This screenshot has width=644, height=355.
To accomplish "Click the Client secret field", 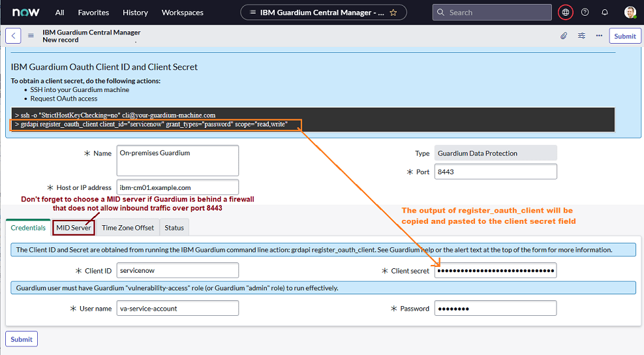I will (x=495, y=270).
